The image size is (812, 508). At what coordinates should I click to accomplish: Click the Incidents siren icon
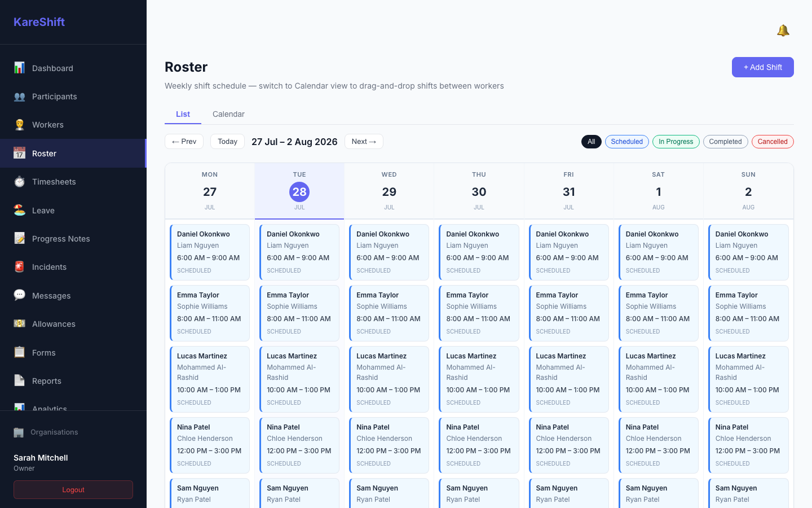[x=19, y=267]
